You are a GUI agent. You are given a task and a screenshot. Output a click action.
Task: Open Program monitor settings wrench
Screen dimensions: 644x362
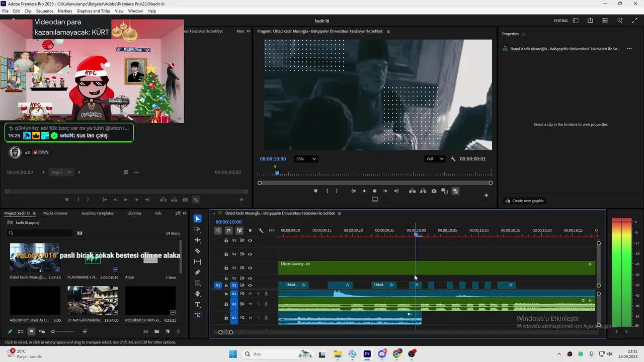tap(453, 159)
